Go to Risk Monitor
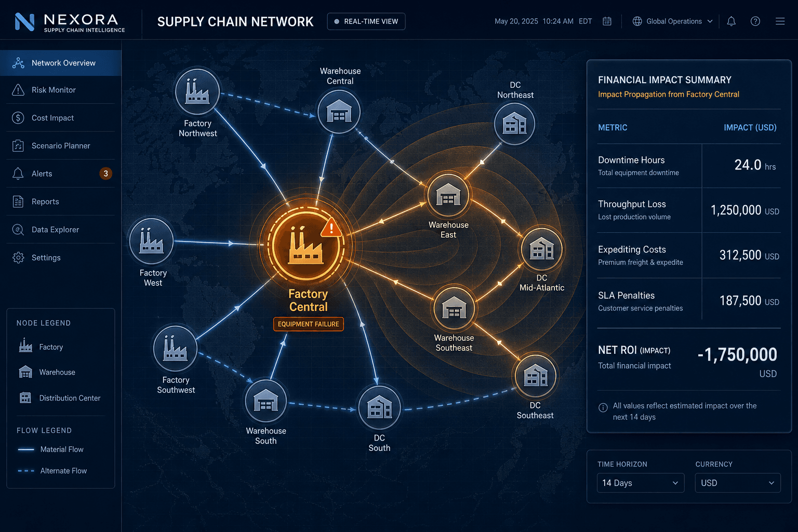Screen dimensions: 798x532 [61, 90]
